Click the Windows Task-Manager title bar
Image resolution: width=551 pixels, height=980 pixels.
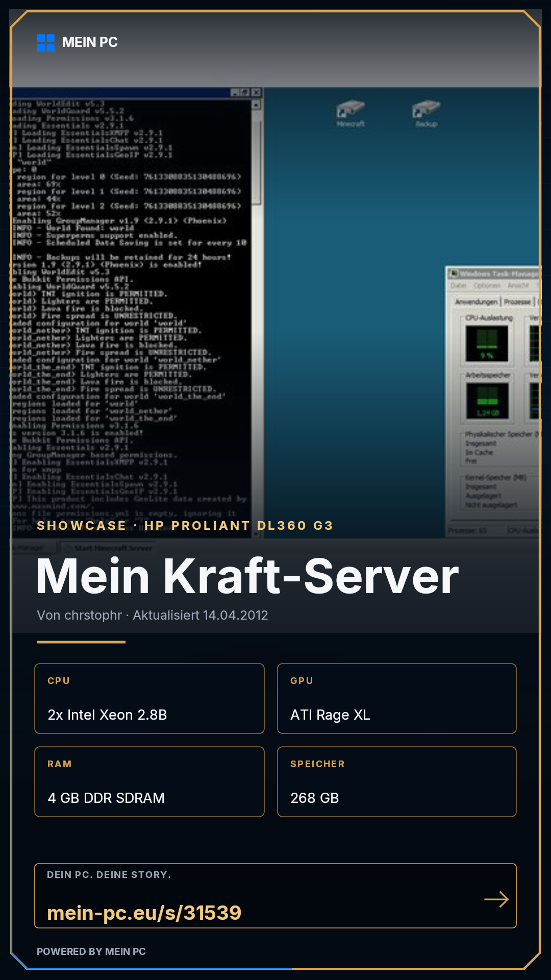[x=494, y=274]
